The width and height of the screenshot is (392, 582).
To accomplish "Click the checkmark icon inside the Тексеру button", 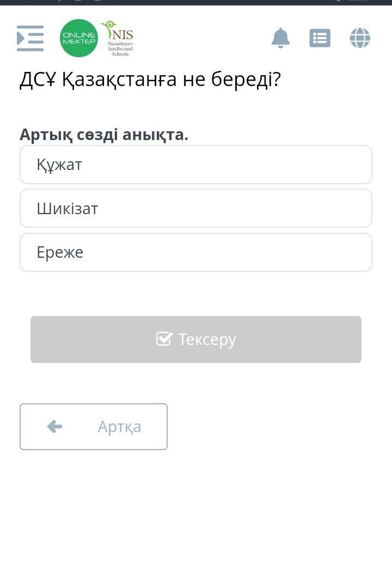I will coord(164,339).
